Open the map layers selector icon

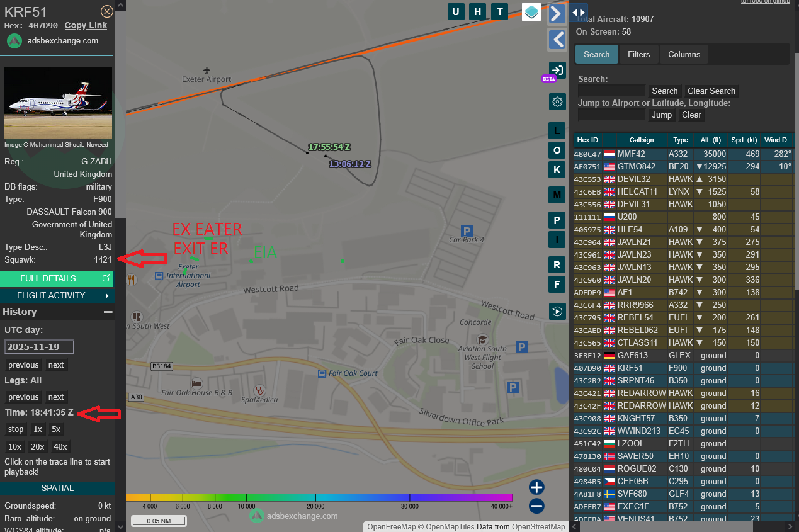coord(531,12)
